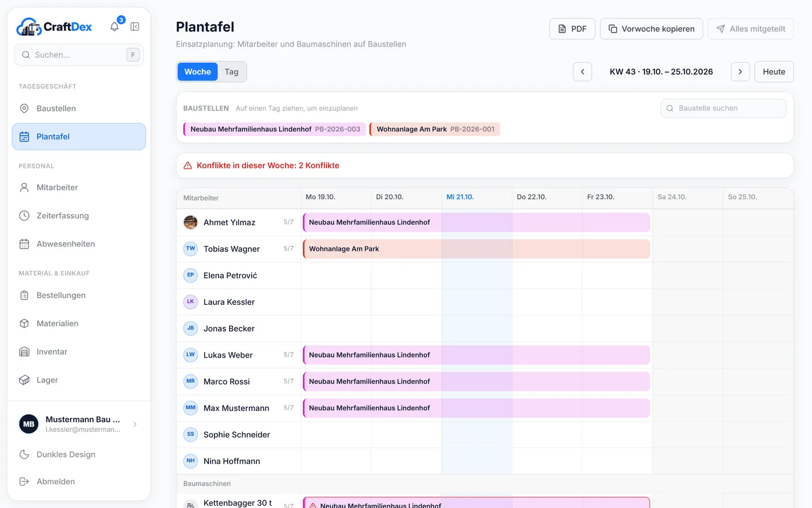Click Lukas Weber's LW avatar
The height and width of the screenshot is (508, 812).
[190, 355]
